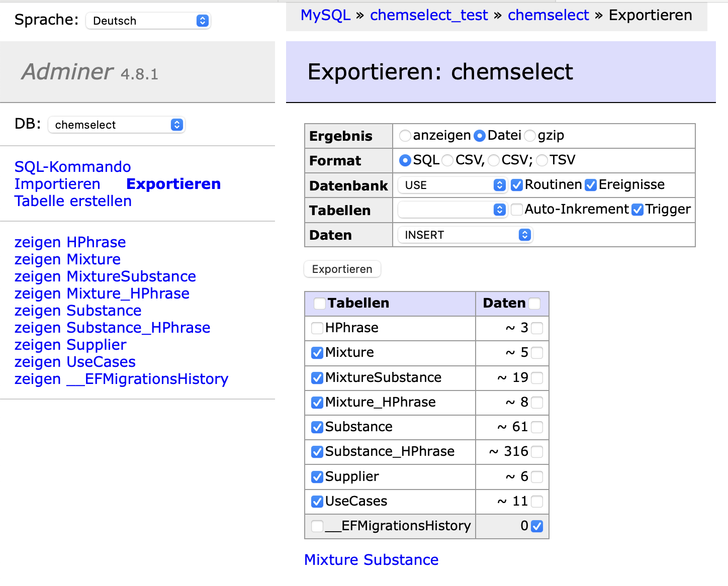Uncheck the Routinen checkbox
Image resolution: width=728 pixels, height=586 pixels.
(516, 185)
